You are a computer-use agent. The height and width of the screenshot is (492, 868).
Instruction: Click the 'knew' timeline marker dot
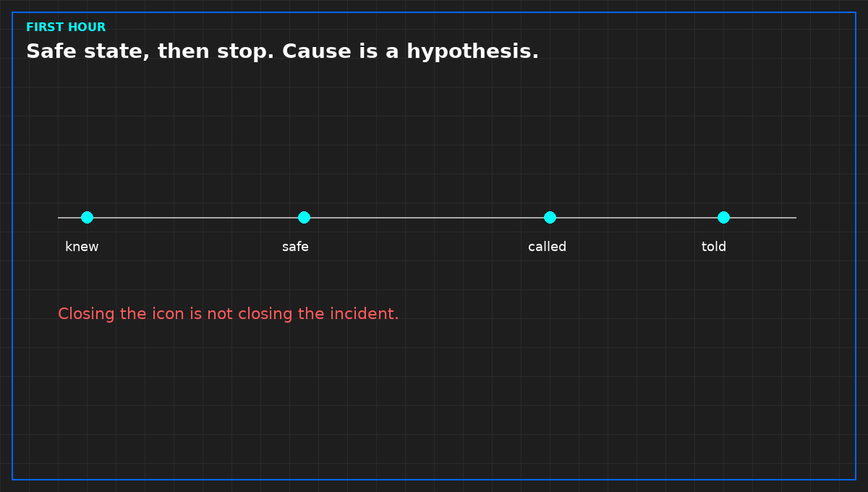(87, 217)
